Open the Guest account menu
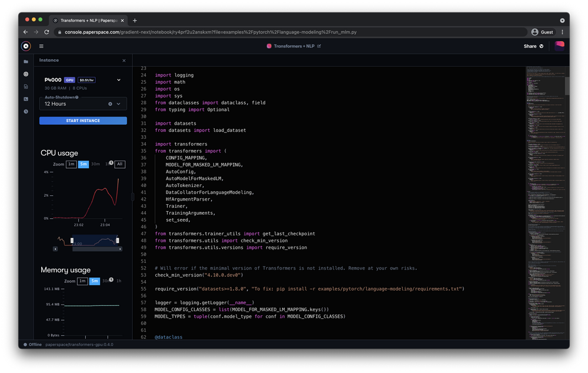 pos(541,32)
